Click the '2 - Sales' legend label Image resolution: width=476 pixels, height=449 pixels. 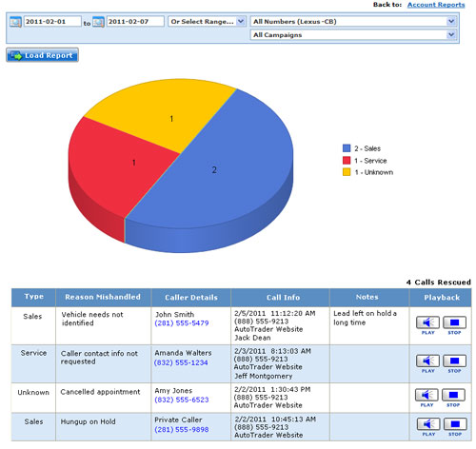[367, 148]
